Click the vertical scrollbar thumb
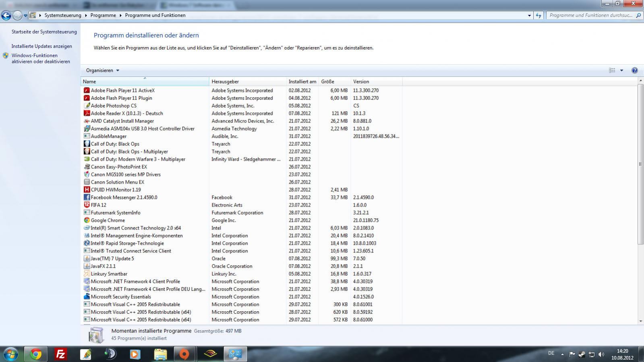 640,164
